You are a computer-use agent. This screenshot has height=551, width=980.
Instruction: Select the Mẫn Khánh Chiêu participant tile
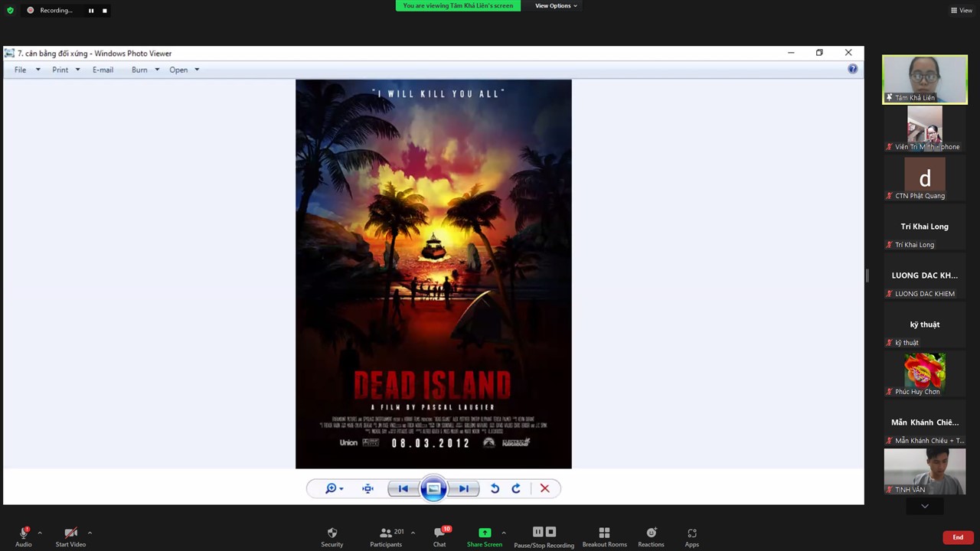click(x=925, y=422)
